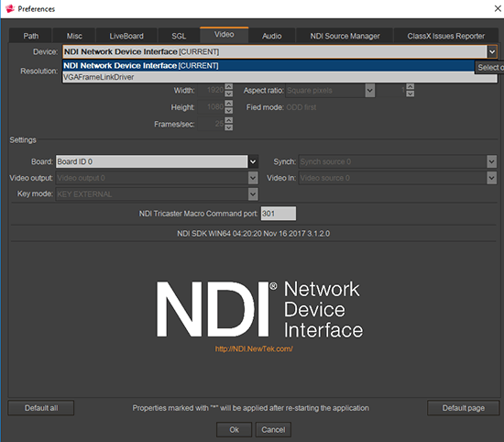This screenshot has height=442, width=504.
Task: Open the Aspect ratio dropdown
Action: point(370,91)
